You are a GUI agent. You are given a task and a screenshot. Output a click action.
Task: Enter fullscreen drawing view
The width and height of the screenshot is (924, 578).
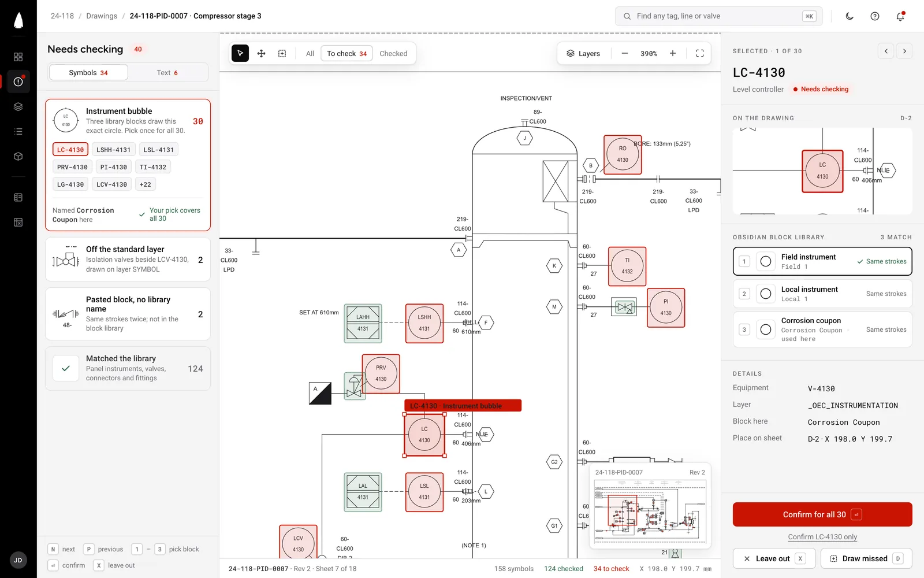[x=700, y=53]
